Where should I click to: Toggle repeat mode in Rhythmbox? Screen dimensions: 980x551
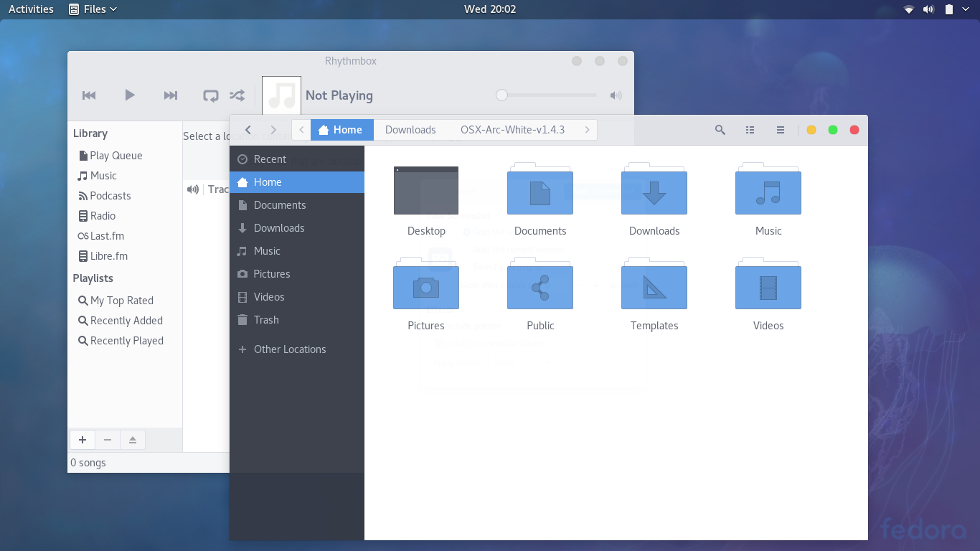(210, 95)
